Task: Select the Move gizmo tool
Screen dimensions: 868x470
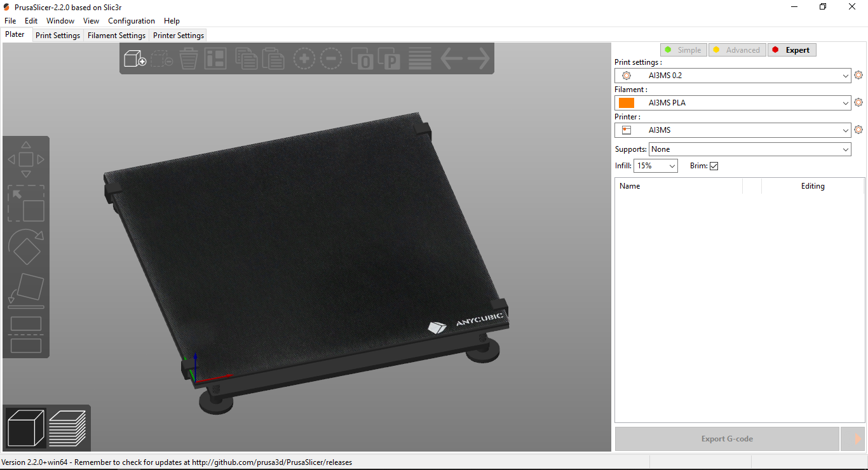Action: 26,159
